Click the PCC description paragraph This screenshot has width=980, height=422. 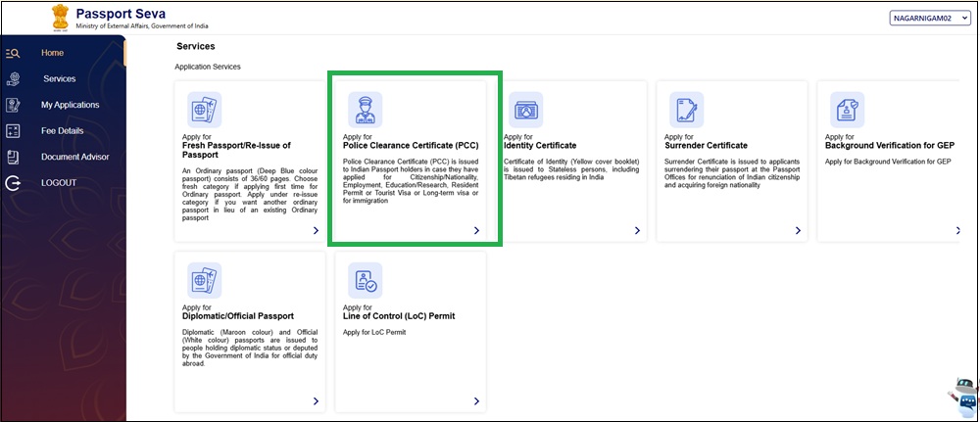[411, 182]
